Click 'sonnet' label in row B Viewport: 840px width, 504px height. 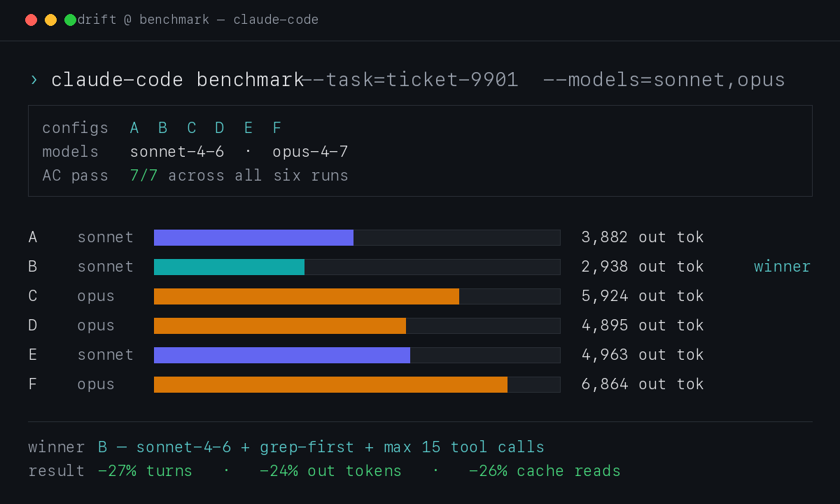[106, 267]
